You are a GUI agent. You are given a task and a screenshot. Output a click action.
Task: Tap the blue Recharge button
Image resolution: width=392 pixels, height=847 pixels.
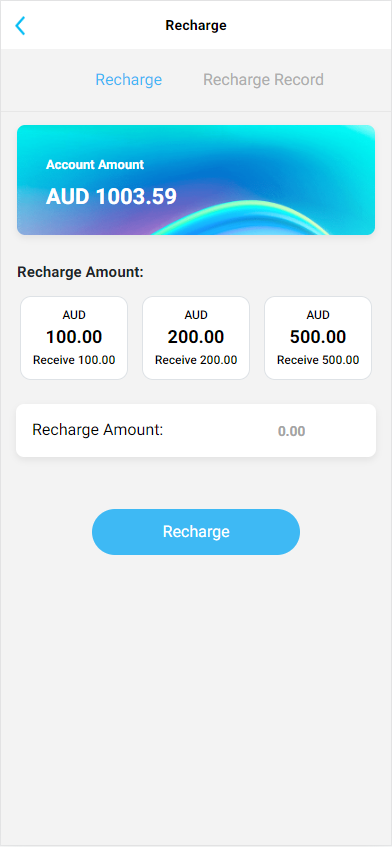point(196,532)
